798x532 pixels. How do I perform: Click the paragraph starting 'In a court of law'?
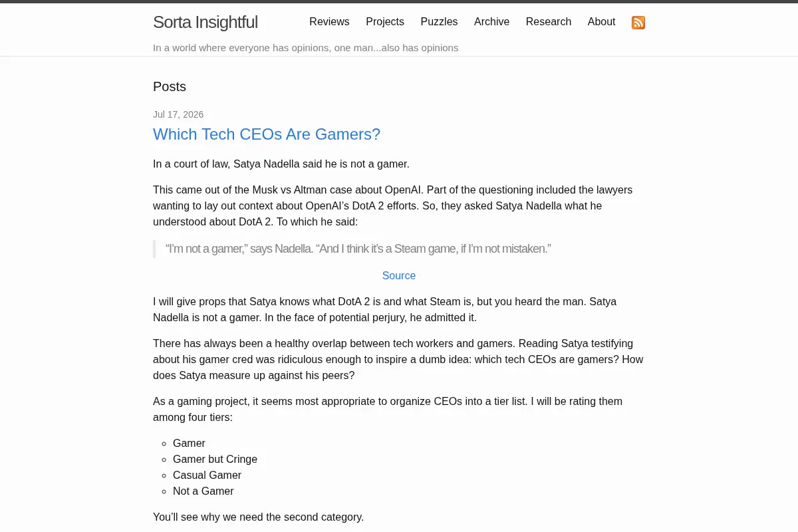281,164
